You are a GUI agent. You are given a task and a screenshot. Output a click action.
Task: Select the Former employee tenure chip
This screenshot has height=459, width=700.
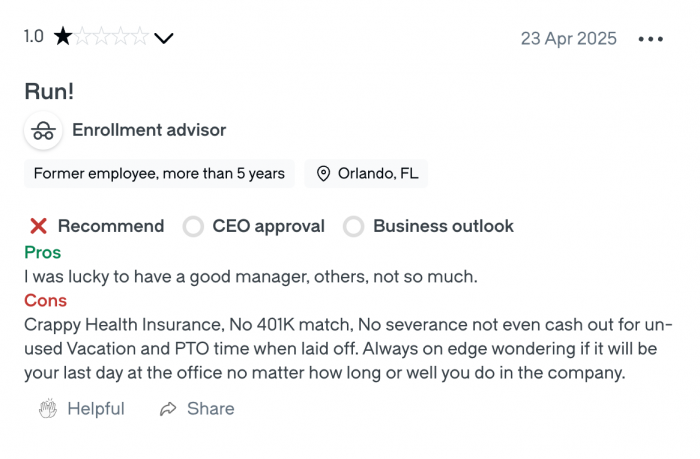click(x=159, y=174)
